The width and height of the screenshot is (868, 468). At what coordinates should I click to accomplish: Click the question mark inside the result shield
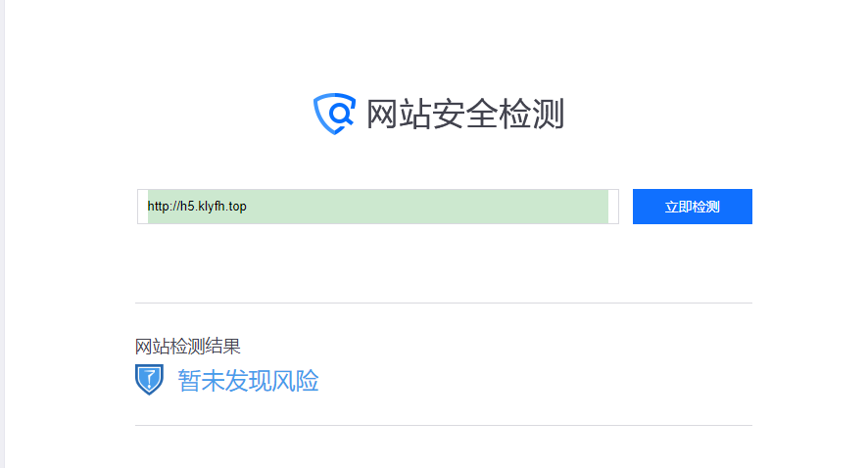pos(150,379)
